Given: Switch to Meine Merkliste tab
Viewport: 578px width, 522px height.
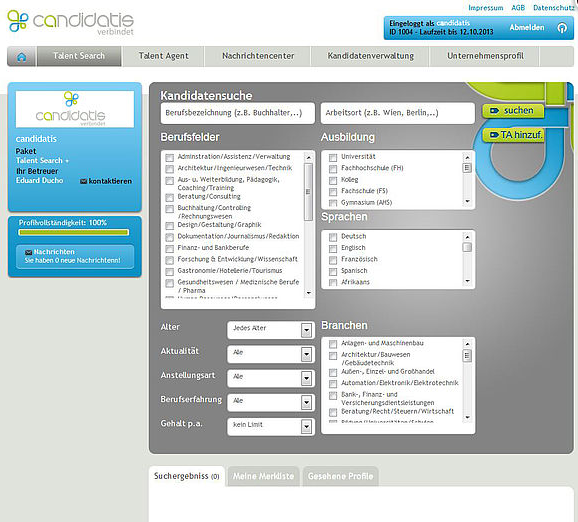Looking at the screenshot, I should tap(263, 476).
